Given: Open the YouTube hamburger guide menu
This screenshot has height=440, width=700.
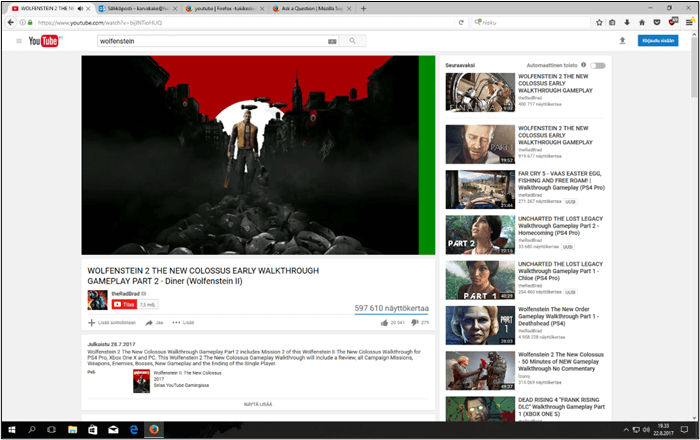Looking at the screenshot, I should click(19, 41).
